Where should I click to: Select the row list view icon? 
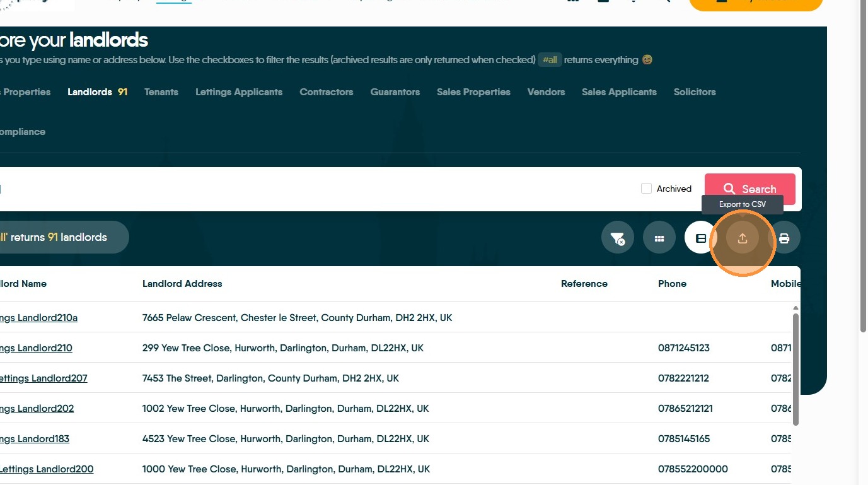coord(700,238)
